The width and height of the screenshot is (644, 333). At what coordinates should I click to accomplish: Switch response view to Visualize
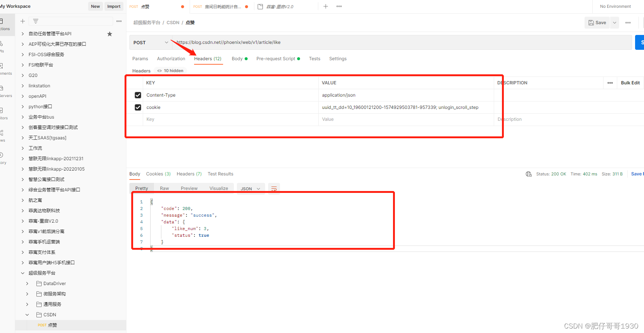[x=219, y=188]
